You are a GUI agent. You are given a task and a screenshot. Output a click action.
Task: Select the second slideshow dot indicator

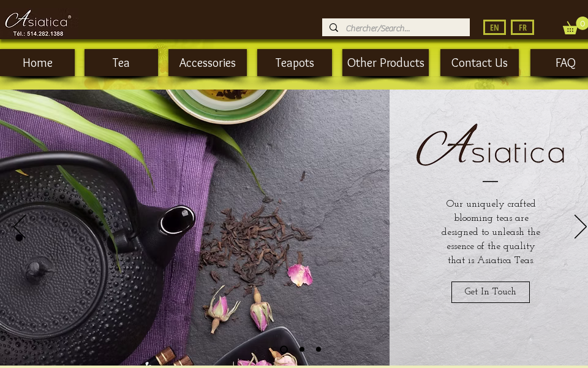[x=302, y=349]
